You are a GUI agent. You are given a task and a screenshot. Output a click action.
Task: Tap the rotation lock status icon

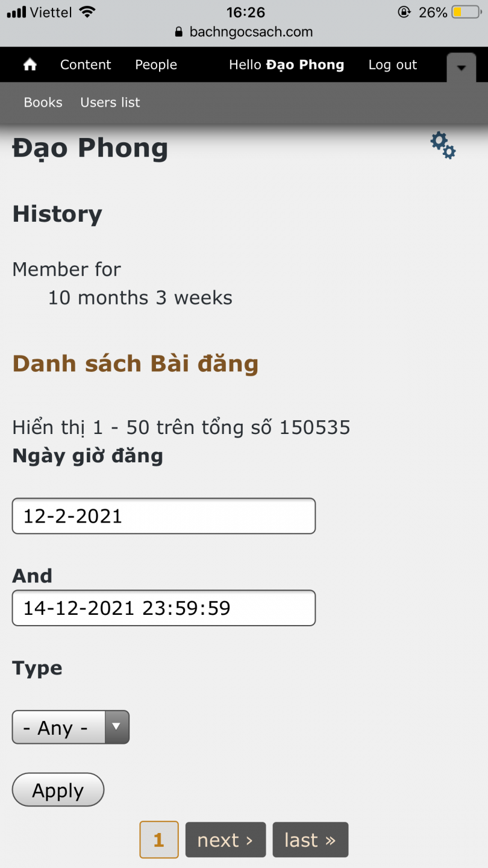coord(404,12)
